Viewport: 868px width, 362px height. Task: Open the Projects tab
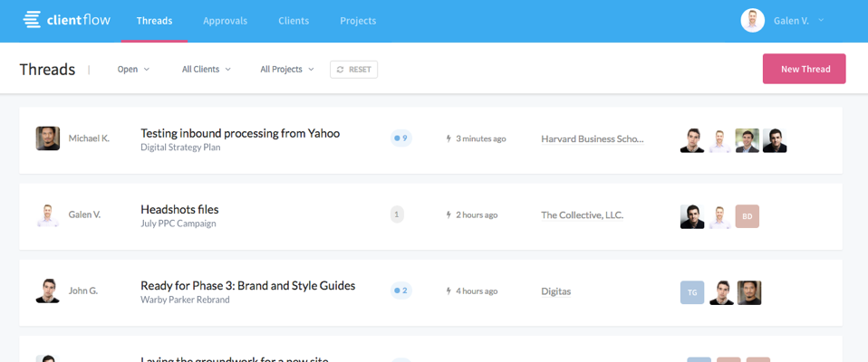coord(358,21)
